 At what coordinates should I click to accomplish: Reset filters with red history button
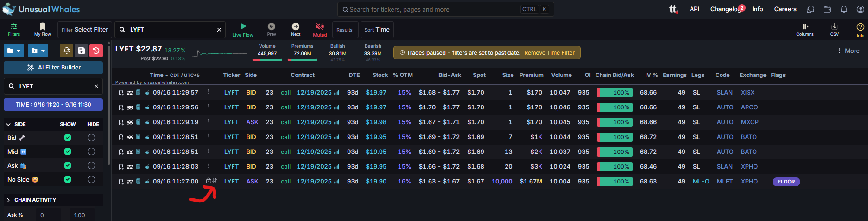[x=96, y=51]
